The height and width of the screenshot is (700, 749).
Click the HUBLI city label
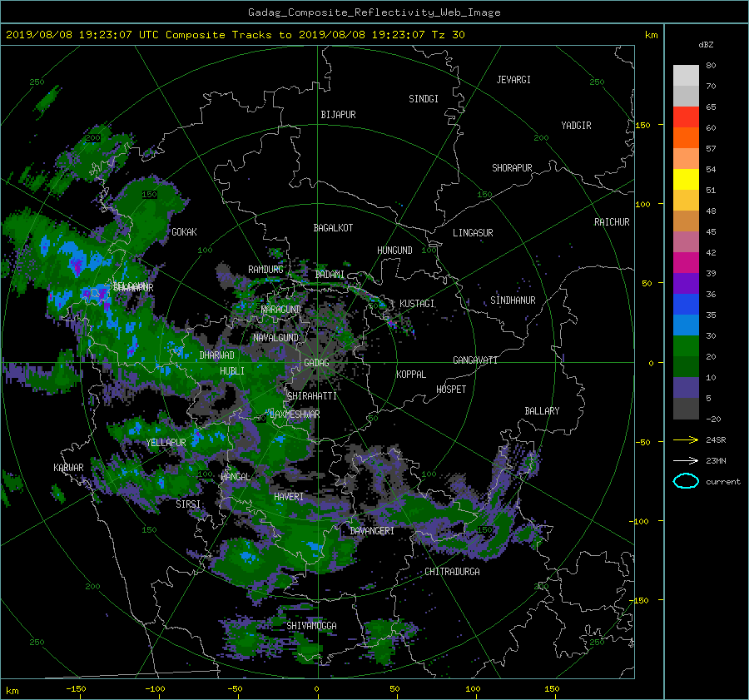[x=232, y=371]
